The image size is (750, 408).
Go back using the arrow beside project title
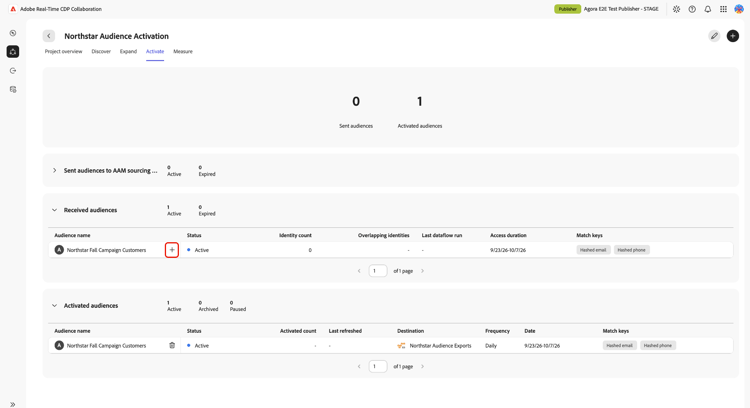click(49, 36)
